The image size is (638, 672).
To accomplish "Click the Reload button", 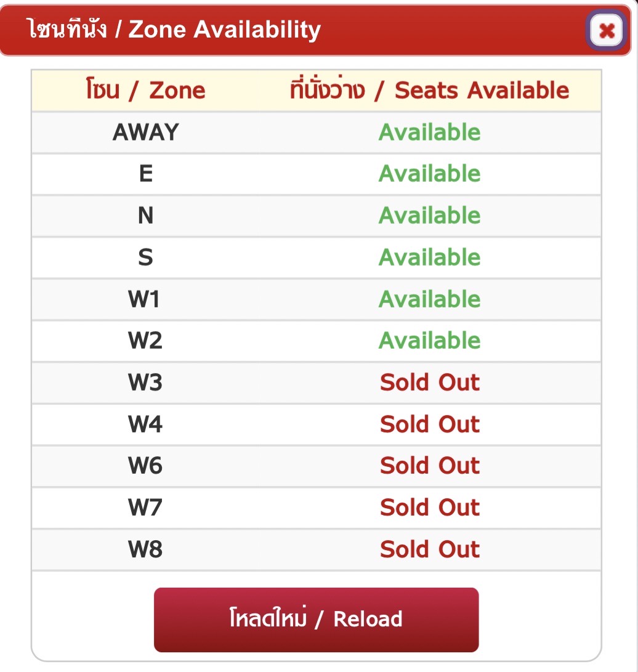I will click(316, 619).
